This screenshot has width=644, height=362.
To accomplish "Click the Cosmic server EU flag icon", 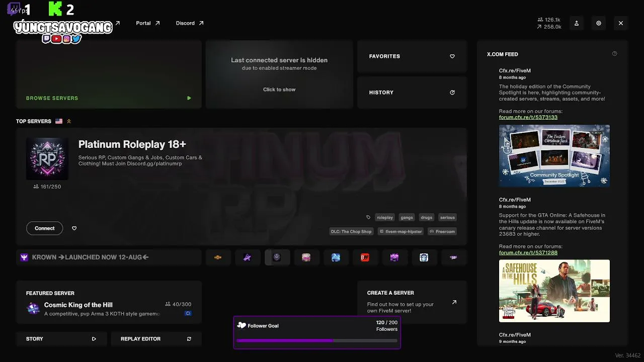I will pyautogui.click(x=188, y=313).
